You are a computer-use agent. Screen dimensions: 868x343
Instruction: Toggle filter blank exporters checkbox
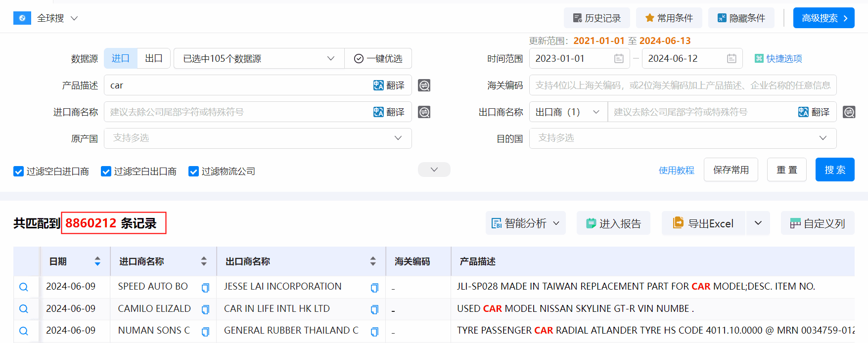[x=106, y=171]
